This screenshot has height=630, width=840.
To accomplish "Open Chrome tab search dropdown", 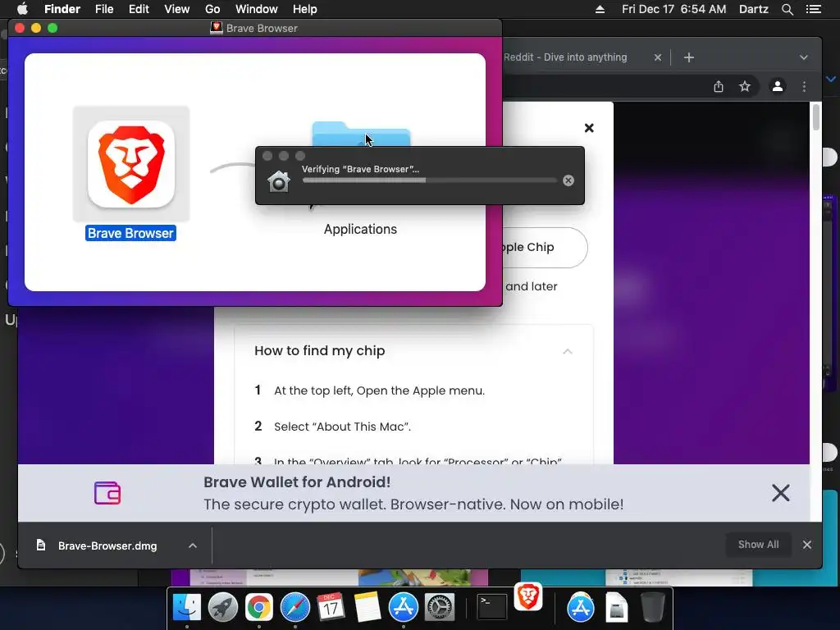I will click(x=804, y=57).
